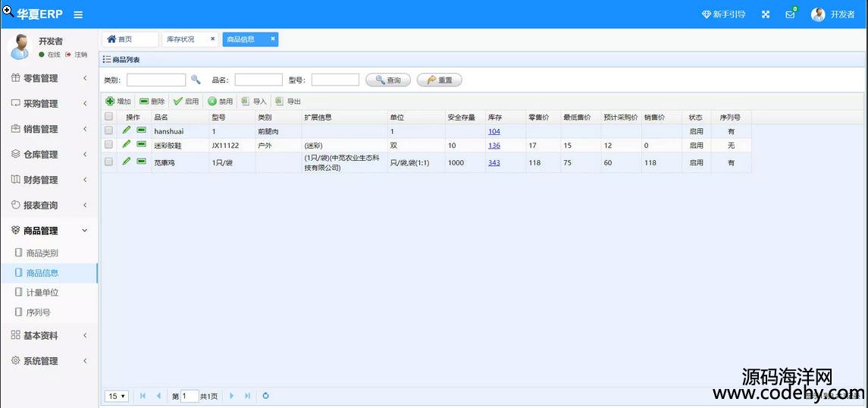This screenshot has width=868, height=408.
Task: Collapse the 商品管理 sidebar menu
Action: pos(49,231)
